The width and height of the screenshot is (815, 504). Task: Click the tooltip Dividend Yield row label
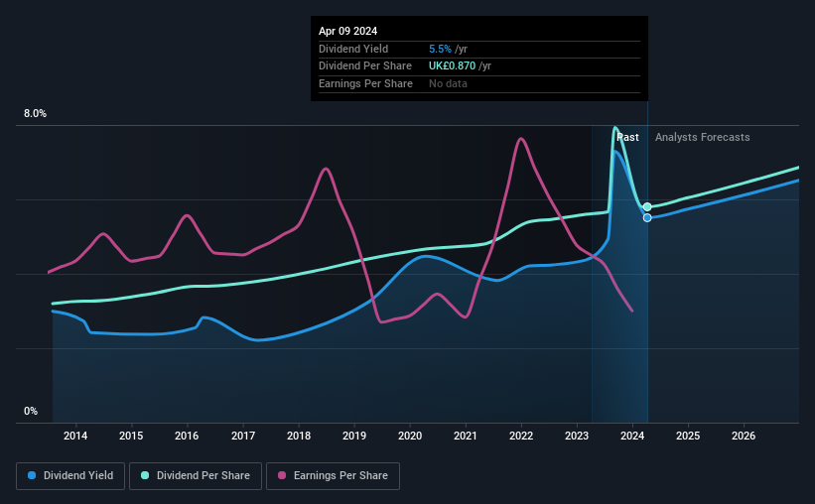pos(353,49)
